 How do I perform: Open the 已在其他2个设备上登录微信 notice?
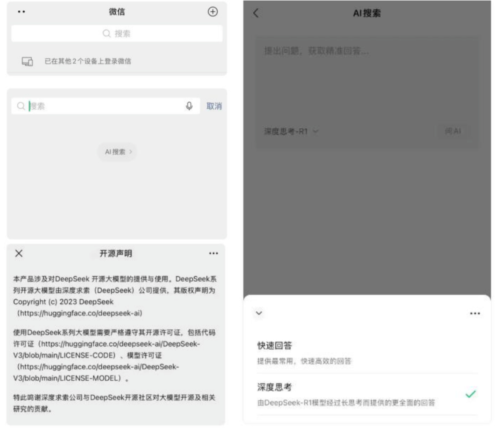[88, 61]
